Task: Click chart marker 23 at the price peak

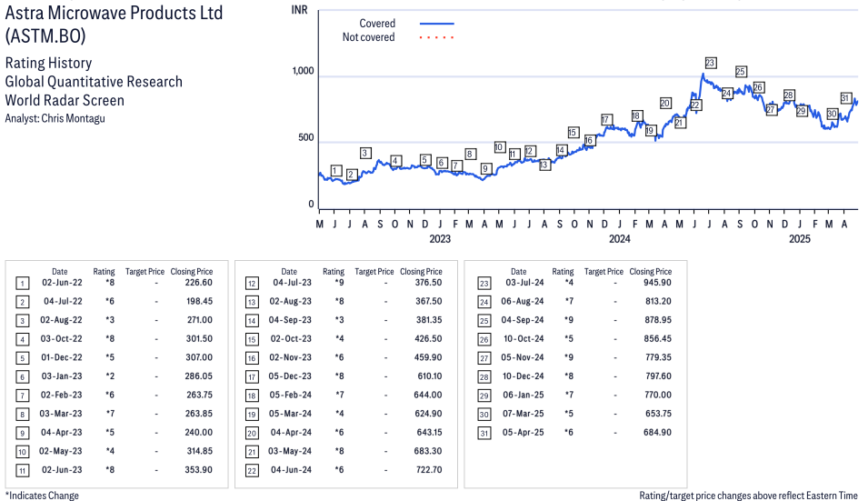Action: click(x=710, y=63)
